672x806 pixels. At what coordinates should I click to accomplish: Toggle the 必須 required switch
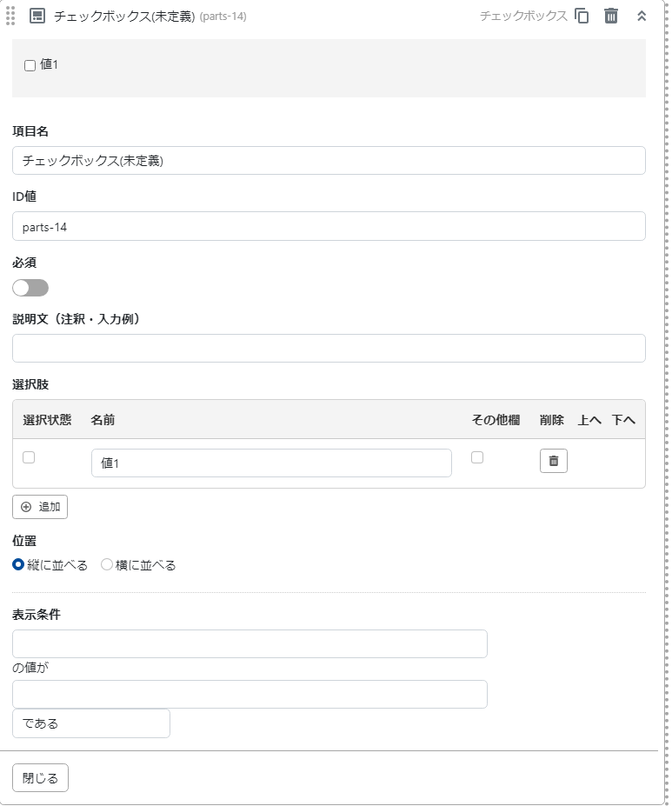click(x=30, y=288)
